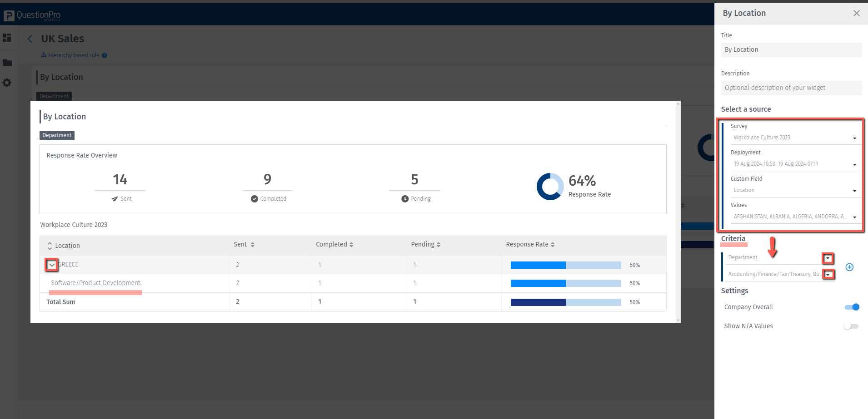Viewport: 868px width, 419px height.
Task: Open the Values dropdown listing countries
Action: pyautogui.click(x=855, y=217)
